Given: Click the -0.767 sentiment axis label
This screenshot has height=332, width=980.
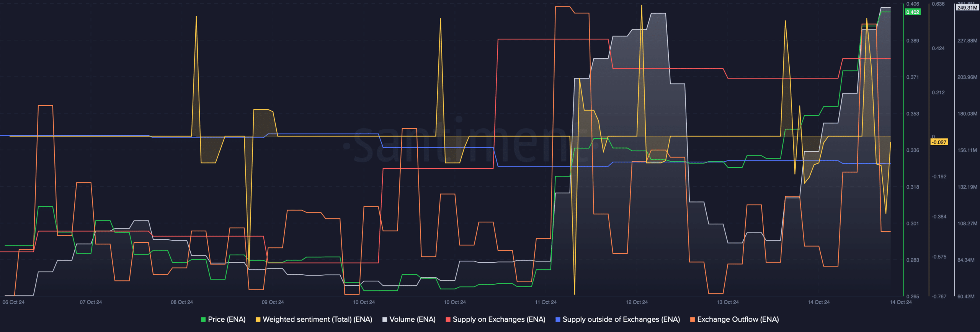Looking at the screenshot, I should coord(939,296).
